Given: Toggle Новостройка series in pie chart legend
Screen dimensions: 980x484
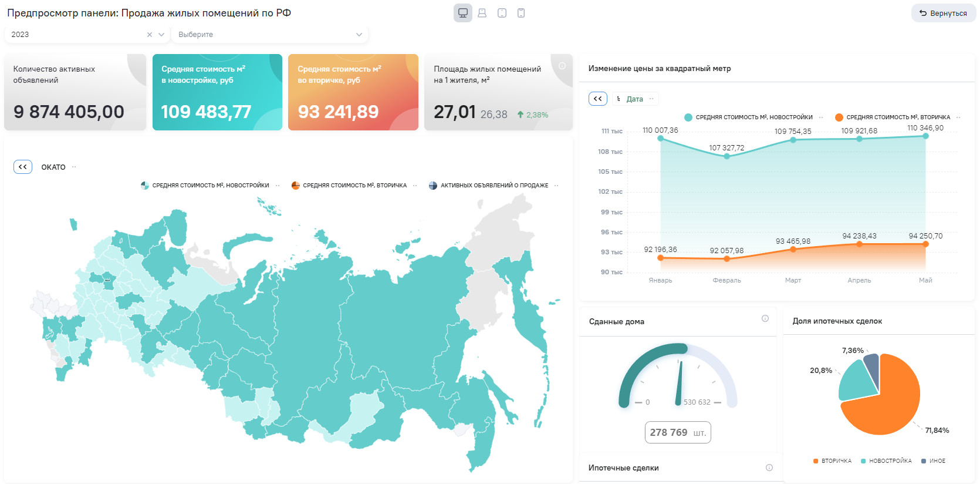Looking at the screenshot, I should click(x=886, y=461).
